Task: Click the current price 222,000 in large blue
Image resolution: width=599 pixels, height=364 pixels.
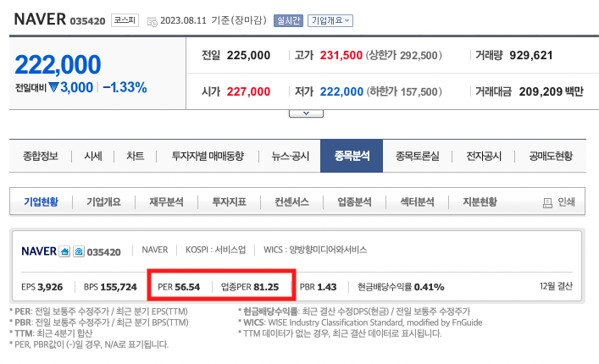Action: 58,64
